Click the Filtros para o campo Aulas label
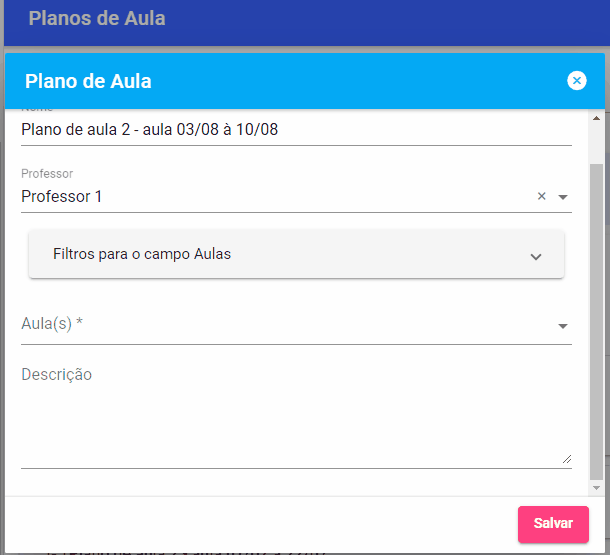The height and width of the screenshot is (555, 610). click(142, 254)
